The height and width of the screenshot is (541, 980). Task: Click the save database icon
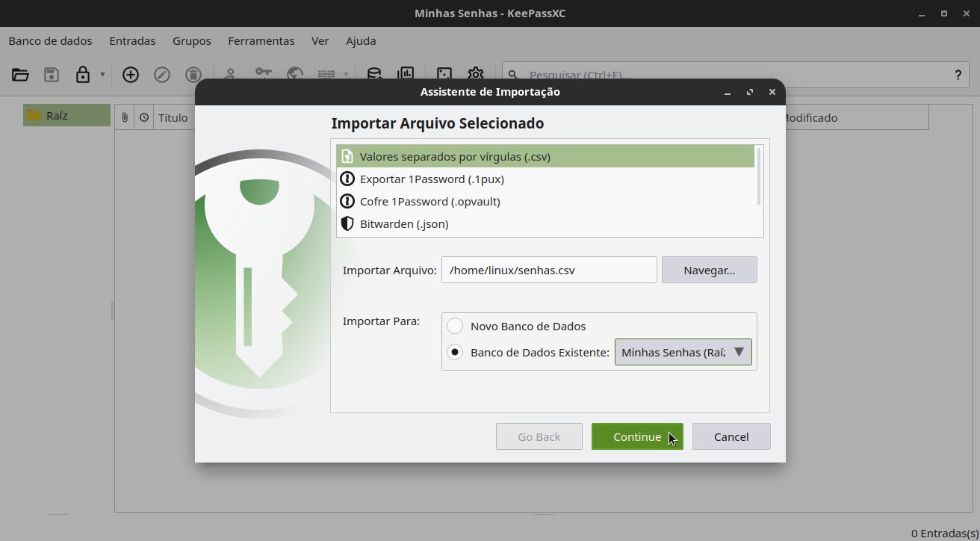click(52, 74)
